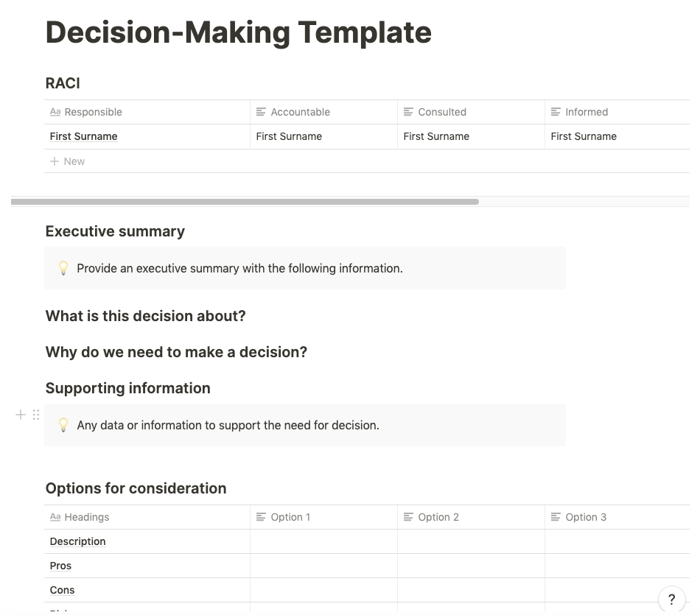Image resolution: width=700 pixels, height=615 pixels.
Task: Open the Description row page
Action: pos(78,541)
